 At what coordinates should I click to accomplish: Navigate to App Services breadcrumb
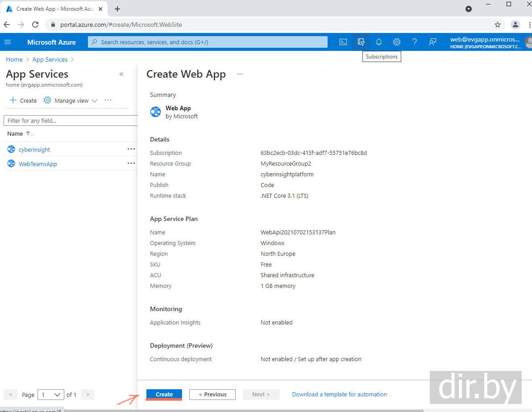click(50, 59)
